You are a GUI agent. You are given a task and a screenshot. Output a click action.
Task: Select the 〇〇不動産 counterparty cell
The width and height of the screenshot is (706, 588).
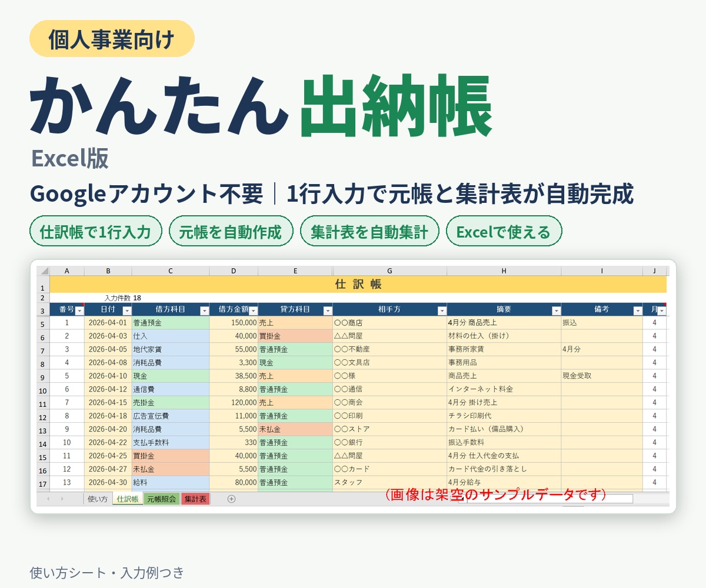389,349
